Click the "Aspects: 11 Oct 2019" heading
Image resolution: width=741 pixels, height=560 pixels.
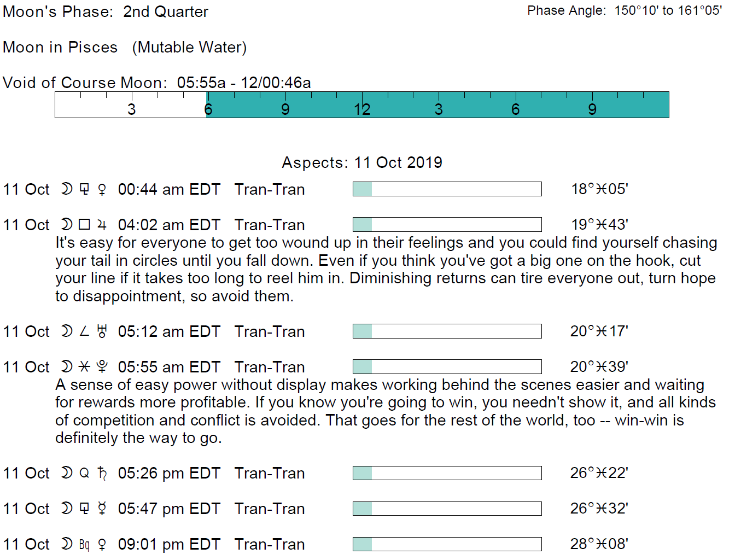click(362, 162)
